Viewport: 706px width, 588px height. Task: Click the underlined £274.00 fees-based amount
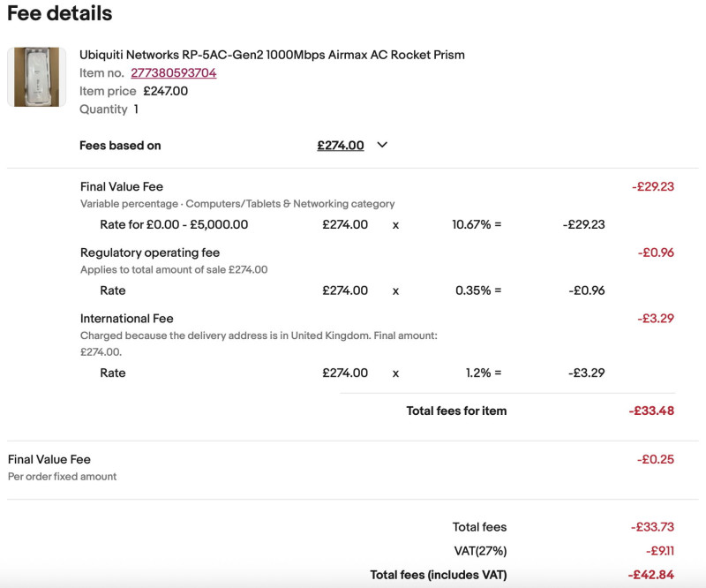pyautogui.click(x=341, y=146)
